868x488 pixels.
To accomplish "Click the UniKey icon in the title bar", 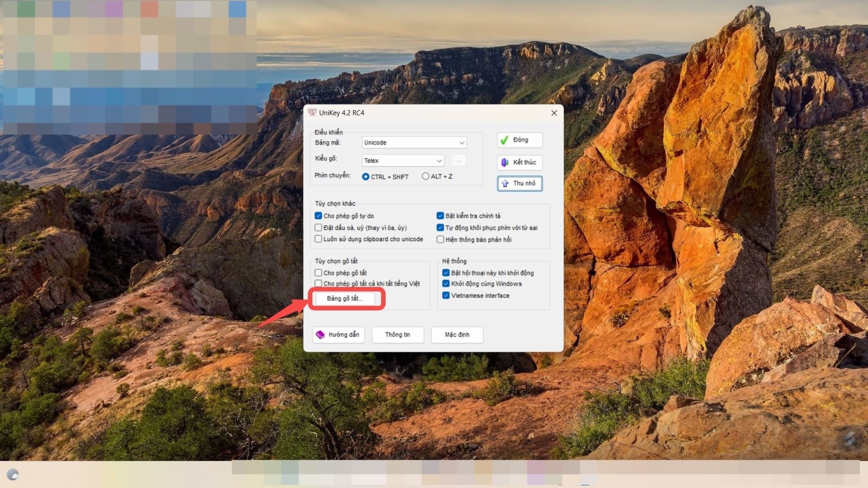I will point(312,113).
